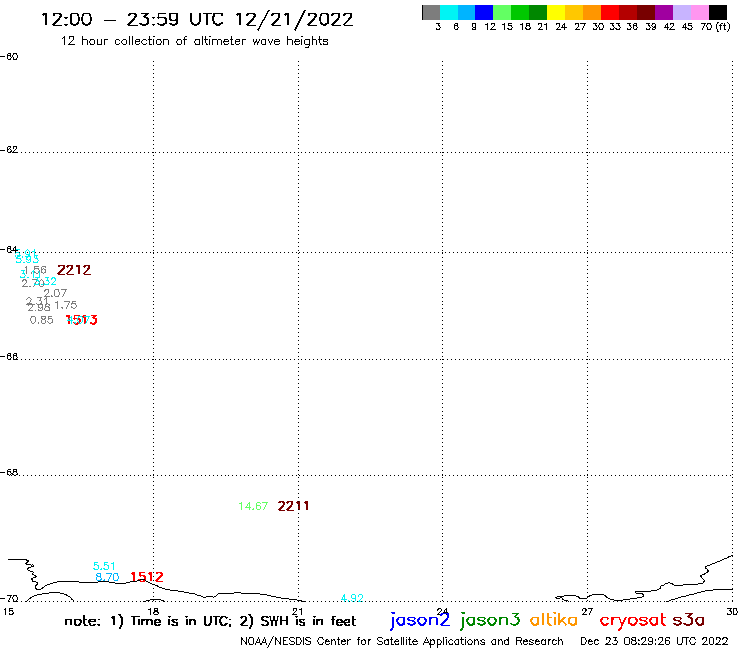Click the dark green swatch before 21
This screenshot has height=650, width=740.
click(x=538, y=12)
